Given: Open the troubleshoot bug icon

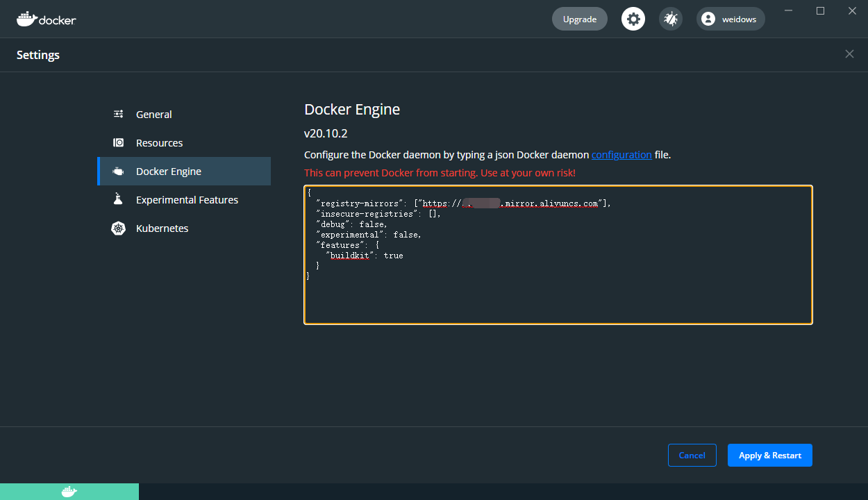Looking at the screenshot, I should coord(671,19).
